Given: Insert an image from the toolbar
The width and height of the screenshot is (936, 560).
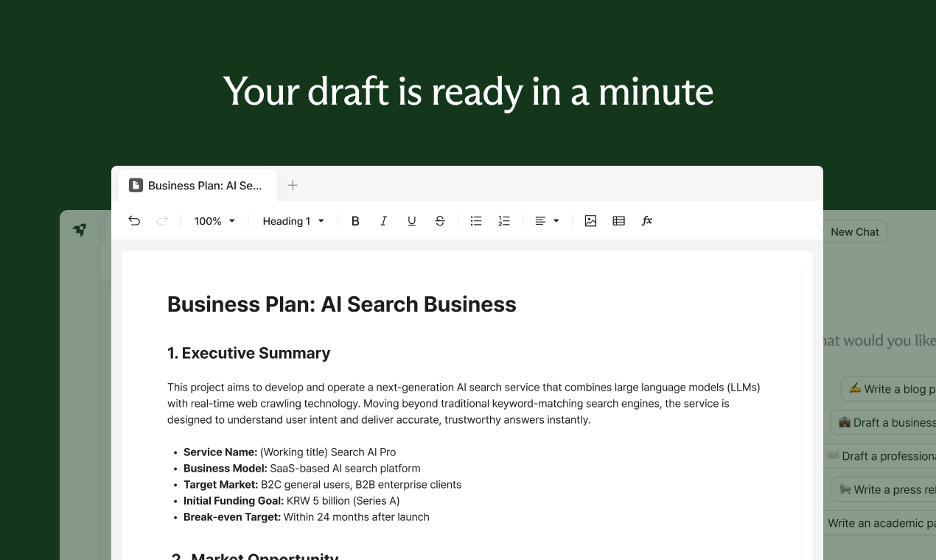Looking at the screenshot, I should [x=590, y=220].
